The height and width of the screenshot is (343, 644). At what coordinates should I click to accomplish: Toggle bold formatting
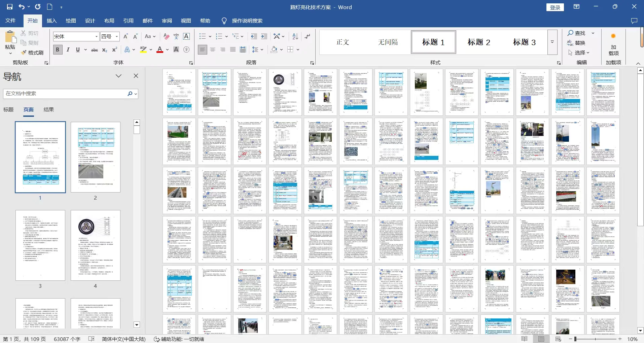[x=58, y=50]
